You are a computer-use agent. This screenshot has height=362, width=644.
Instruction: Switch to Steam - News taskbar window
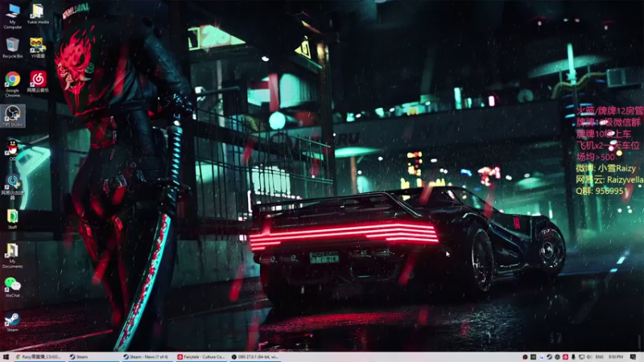click(x=147, y=357)
